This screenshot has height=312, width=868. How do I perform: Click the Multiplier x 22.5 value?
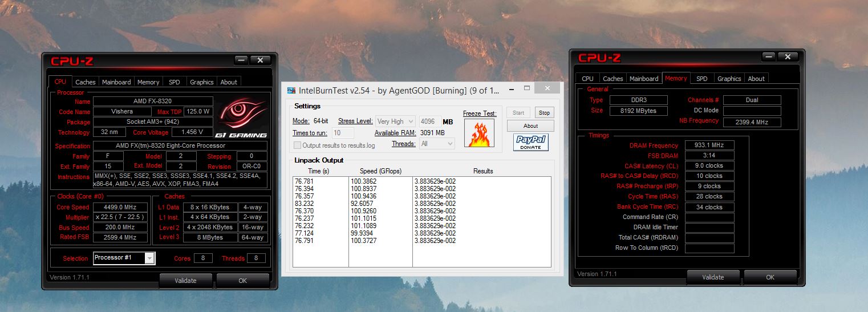pos(120,217)
